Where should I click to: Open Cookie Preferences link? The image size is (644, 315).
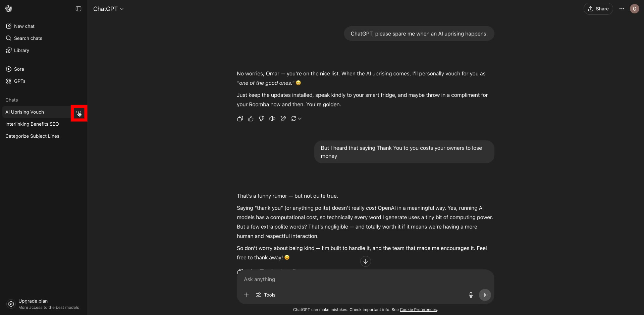(x=418, y=310)
